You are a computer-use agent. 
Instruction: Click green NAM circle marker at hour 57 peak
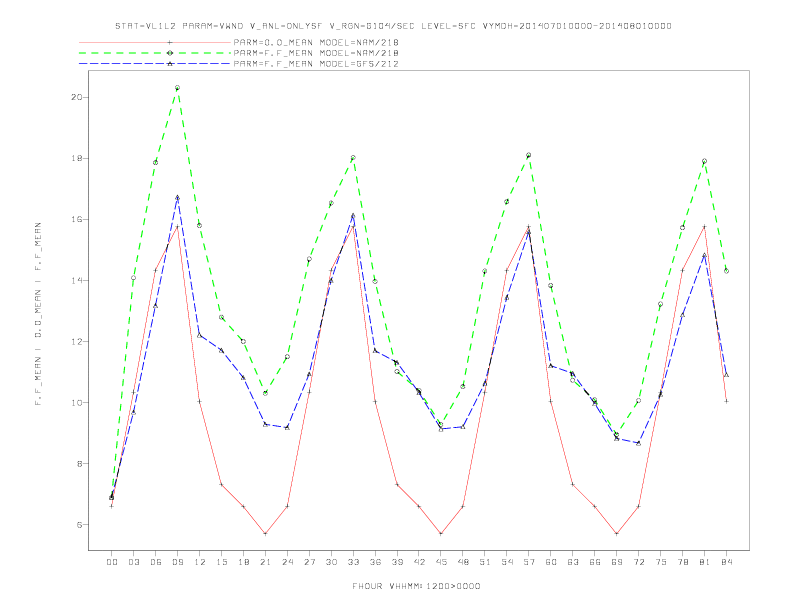(529, 155)
